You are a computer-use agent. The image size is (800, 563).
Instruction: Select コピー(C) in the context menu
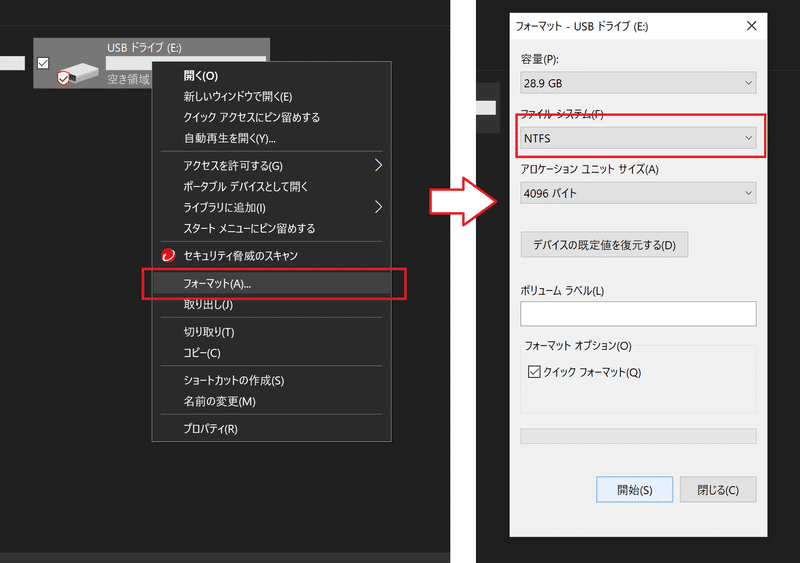(271, 353)
